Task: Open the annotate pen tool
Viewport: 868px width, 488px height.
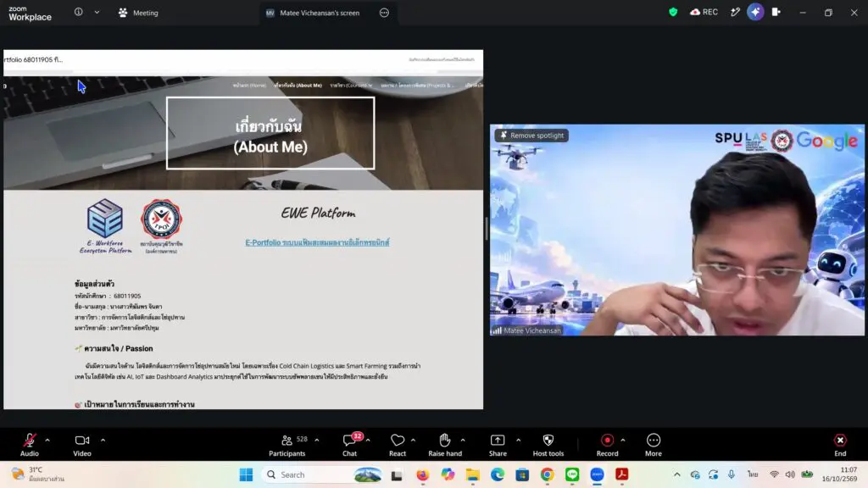Action: pyautogui.click(x=735, y=12)
